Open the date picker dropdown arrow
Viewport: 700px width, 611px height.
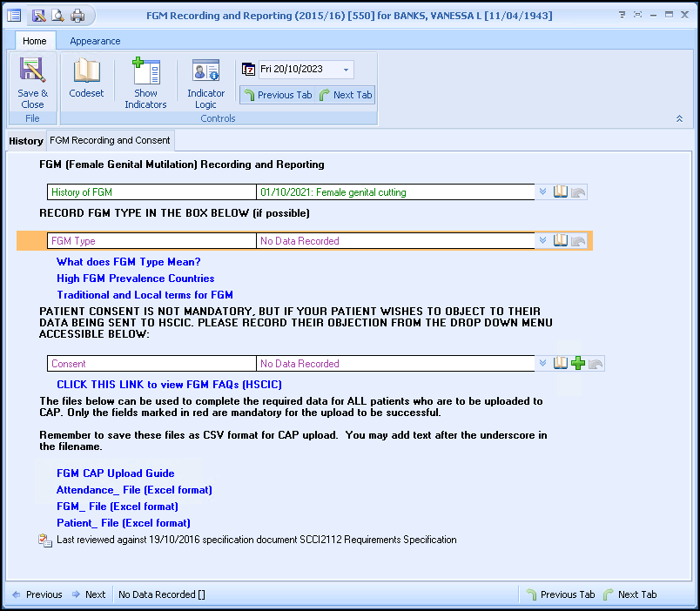tap(346, 70)
